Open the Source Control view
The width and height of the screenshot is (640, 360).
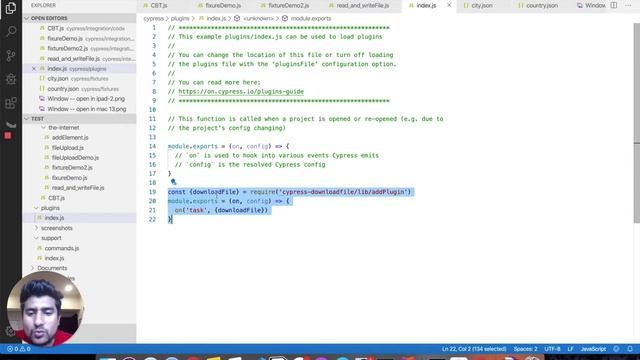pyautogui.click(x=11, y=56)
